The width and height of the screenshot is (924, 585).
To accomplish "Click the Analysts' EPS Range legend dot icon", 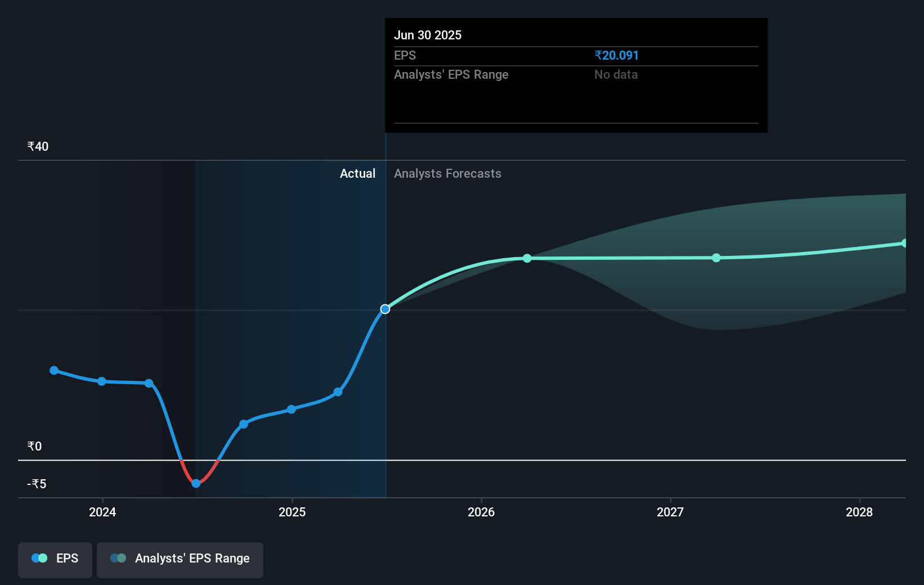I will pos(118,559).
